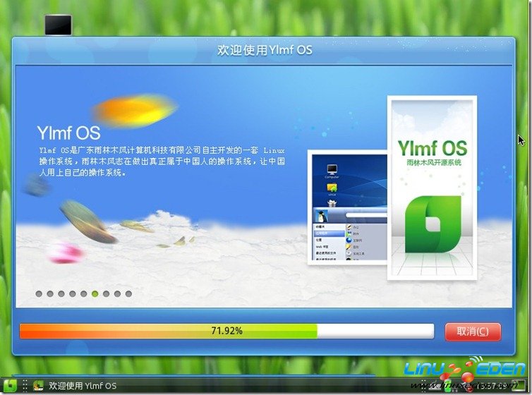The width and height of the screenshot is (532, 395).
Task: Click the 雨林木风开源系统 text on the box
Action: [434, 163]
